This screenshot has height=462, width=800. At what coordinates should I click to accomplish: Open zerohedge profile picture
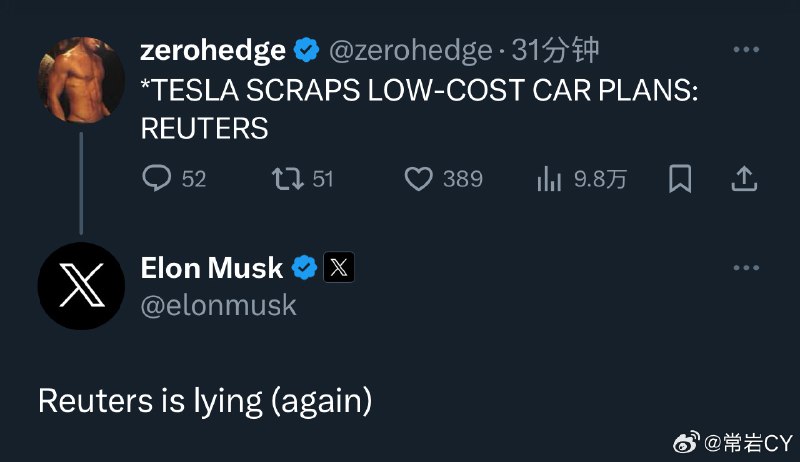81,80
